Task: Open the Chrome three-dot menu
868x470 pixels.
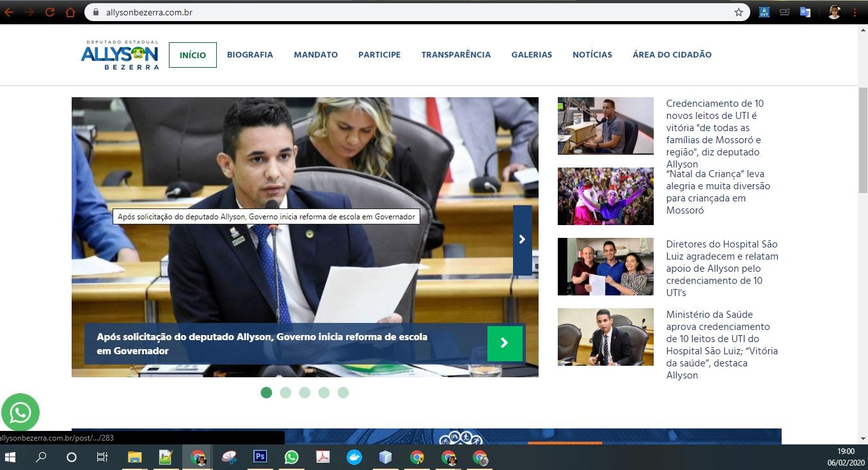Action: 855,12
